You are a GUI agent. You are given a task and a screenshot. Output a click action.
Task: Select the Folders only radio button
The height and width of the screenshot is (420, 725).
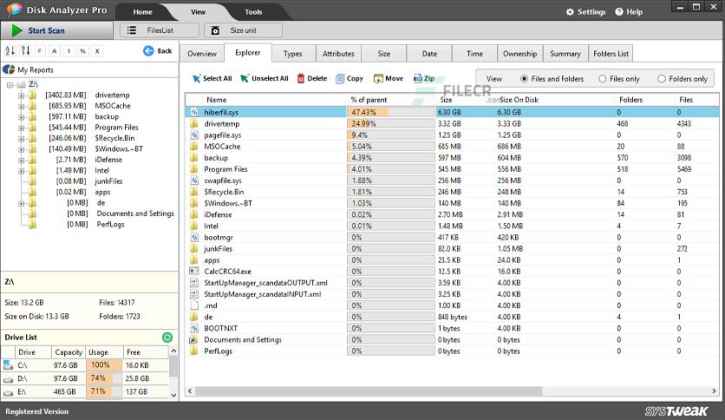[660, 78]
